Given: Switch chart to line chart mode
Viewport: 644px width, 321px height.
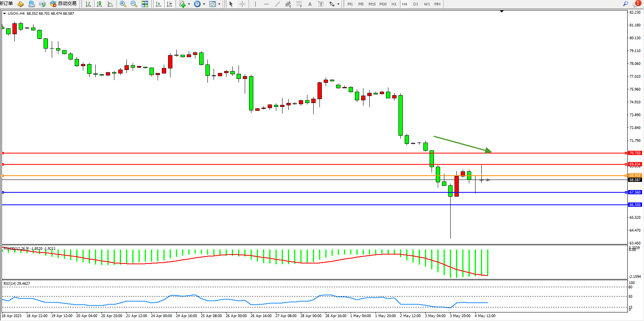Looking at the screenshot, I should [x=111, y=4].
